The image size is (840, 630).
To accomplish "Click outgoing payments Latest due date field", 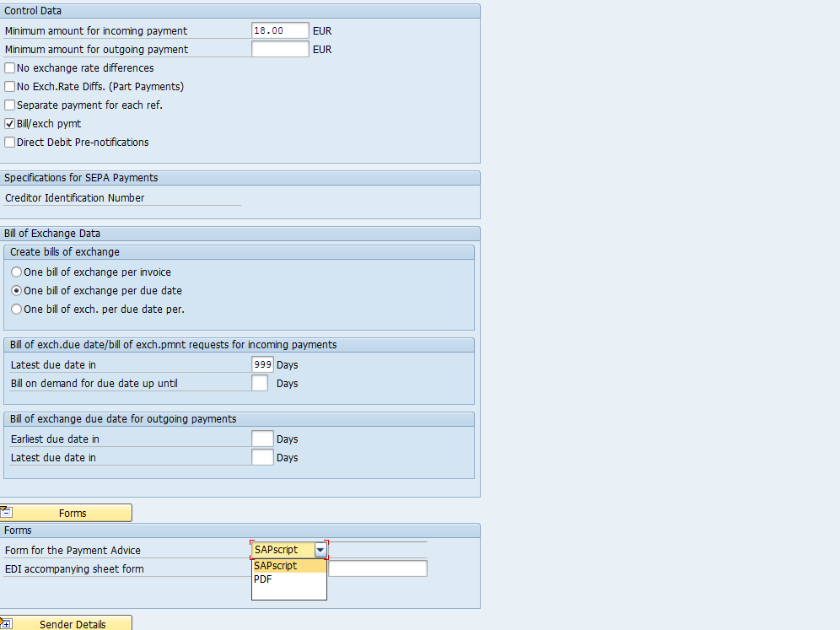I will (x=262, y=457).
